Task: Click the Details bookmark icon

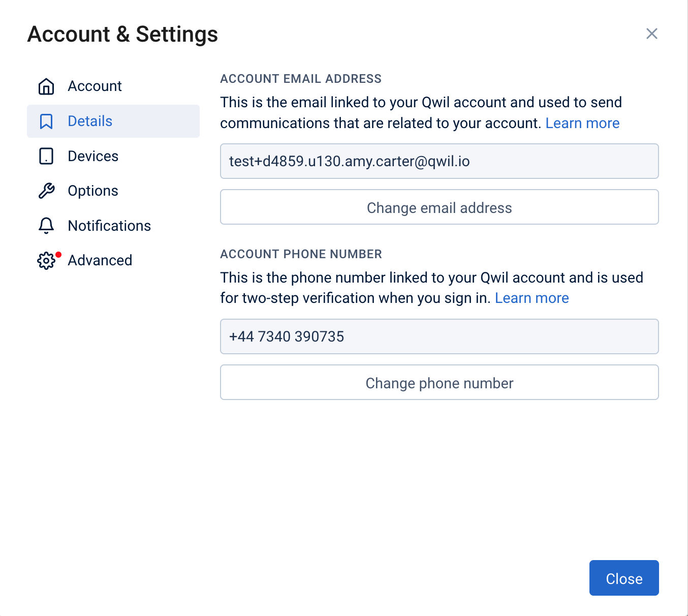Action: (46, 121)
